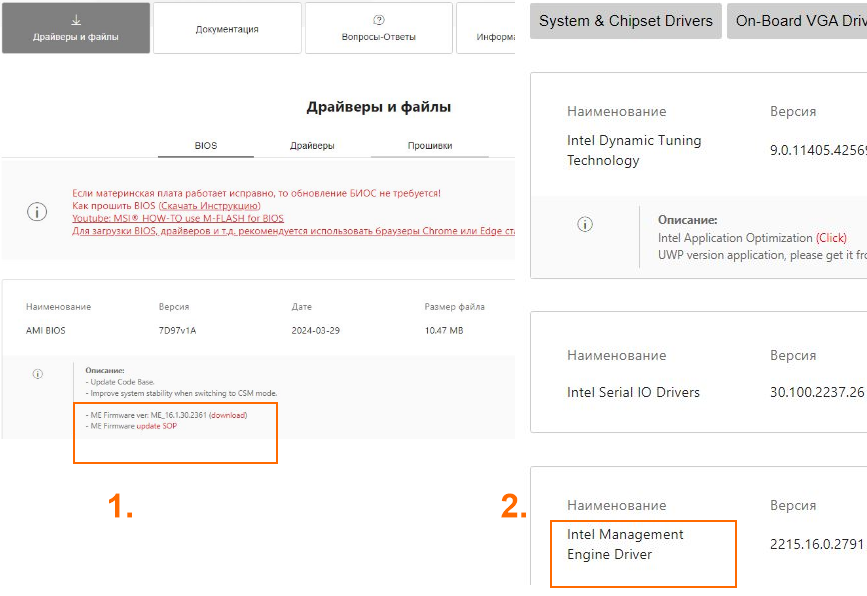Select Intel Dynamic Tuning Technology name
This screenshot has width=867, height=596.
tap(634, 150)
